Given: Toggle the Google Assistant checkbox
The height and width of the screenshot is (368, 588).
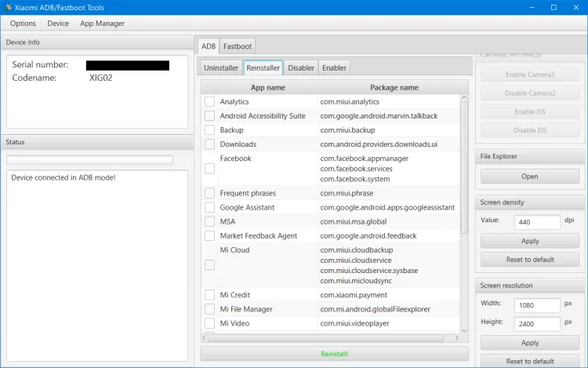Looking at the screenshot, I should (209, 208).
